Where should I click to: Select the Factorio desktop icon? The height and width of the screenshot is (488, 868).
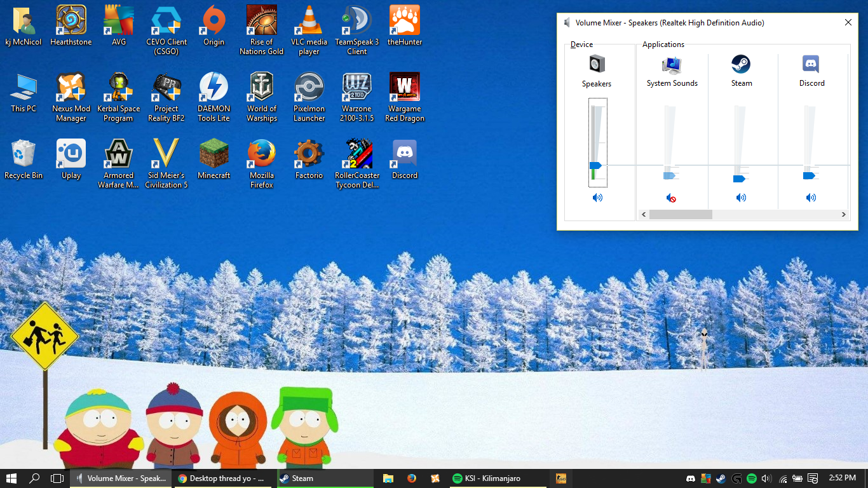[x=309, y=159]
